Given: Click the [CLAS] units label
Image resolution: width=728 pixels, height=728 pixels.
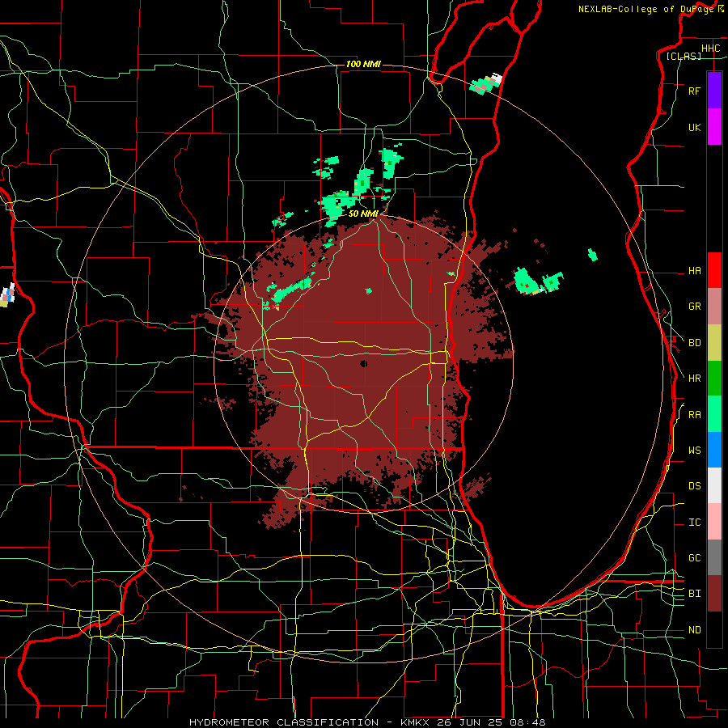Looking at the screenshot, I should point(684,57).
